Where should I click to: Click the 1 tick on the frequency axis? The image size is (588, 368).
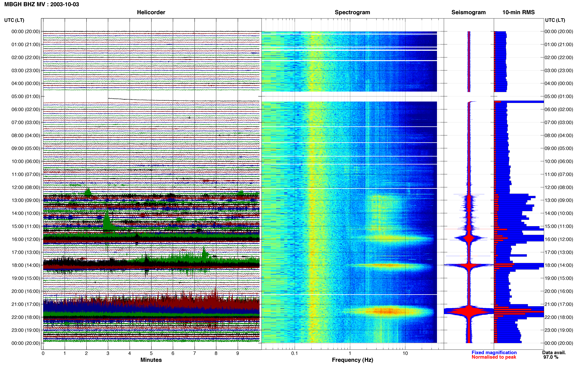click(x=350, y=353)
